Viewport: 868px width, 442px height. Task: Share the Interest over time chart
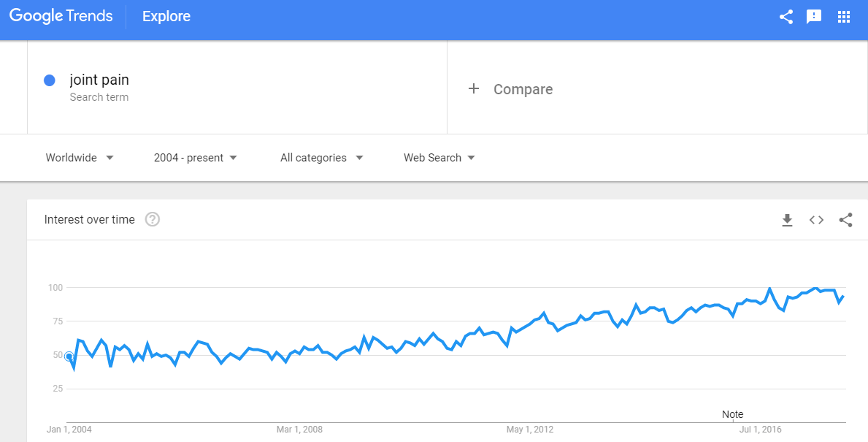pyautogui.click(x=845, y=220)
